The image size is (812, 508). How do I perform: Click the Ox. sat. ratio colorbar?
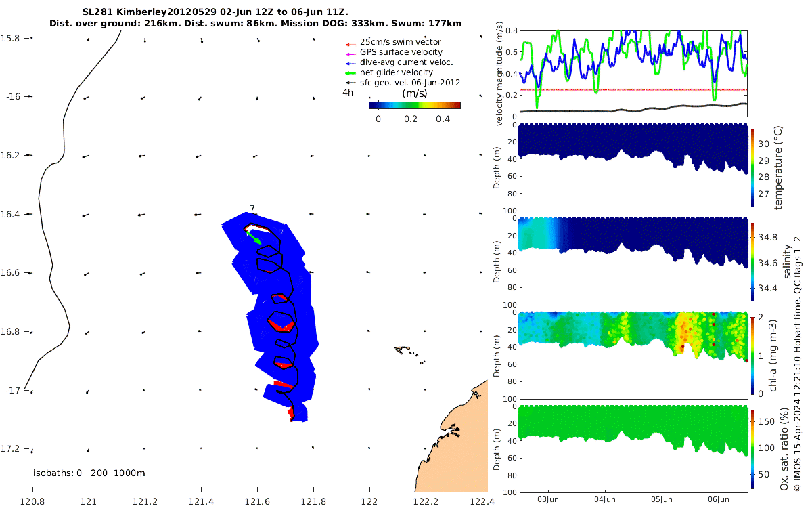click(x=752, y=448)
